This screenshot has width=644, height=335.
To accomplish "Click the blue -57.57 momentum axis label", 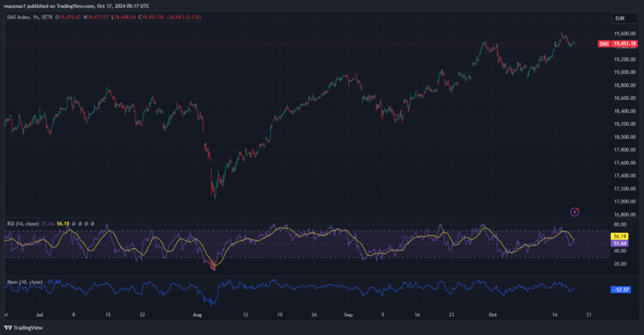I will (621, 290).
